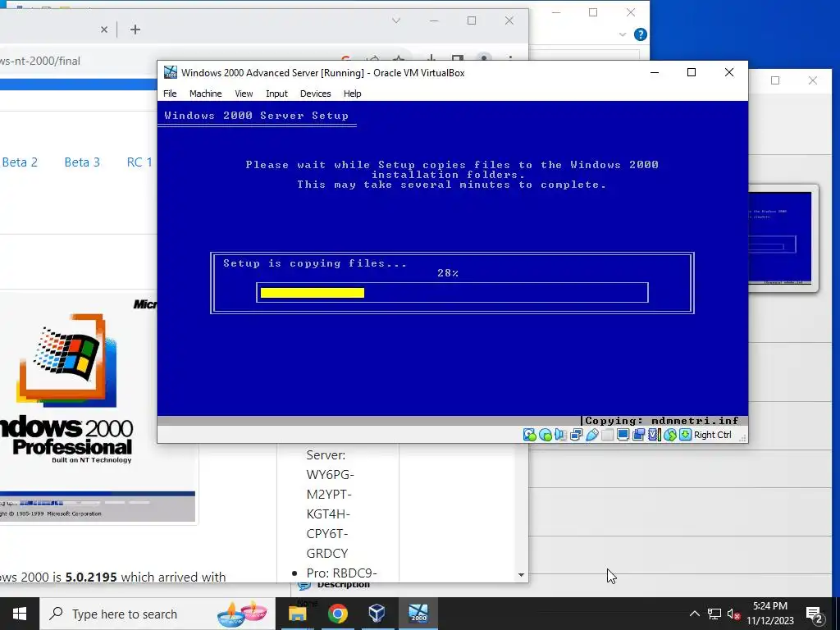Viewport: 840px width, 630px height.
Task: Click the network icon in system tray
Action: (714, 614)
